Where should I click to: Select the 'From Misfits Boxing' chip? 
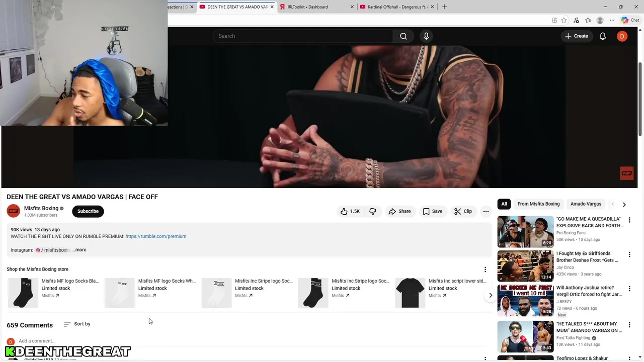(538, 204)
